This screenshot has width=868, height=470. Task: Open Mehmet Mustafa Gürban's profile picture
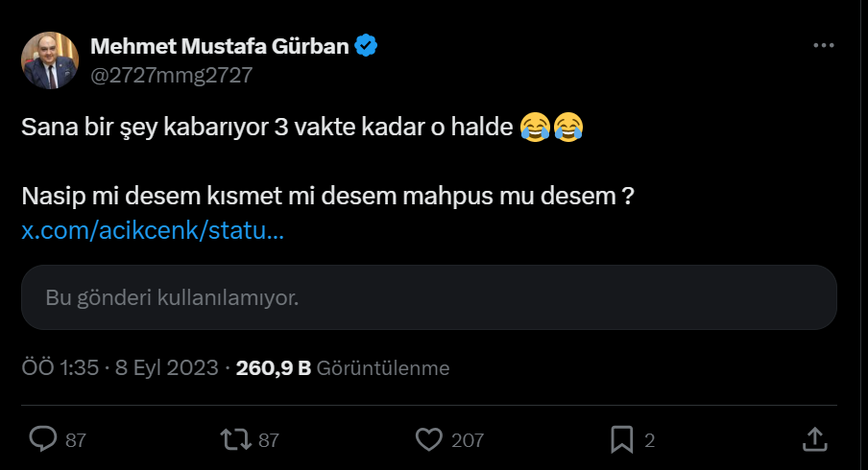(50, 59)
